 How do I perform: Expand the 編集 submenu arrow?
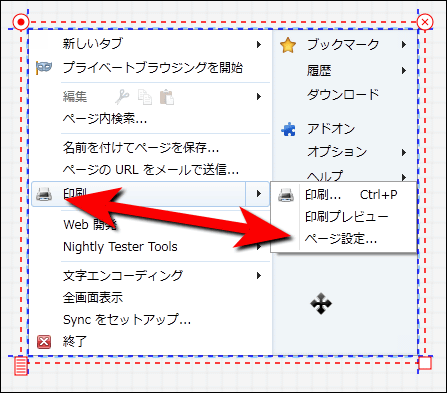[x=259, y=97]
